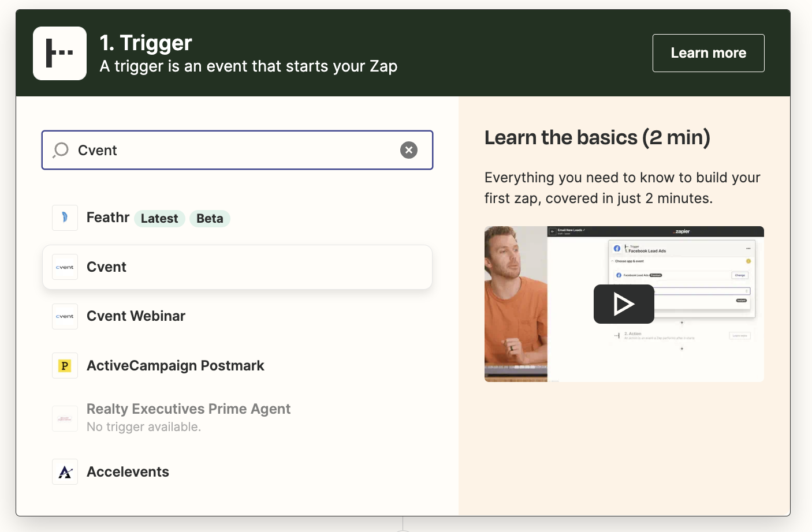Click the Beta badge next to Feathr

point(210,218)
